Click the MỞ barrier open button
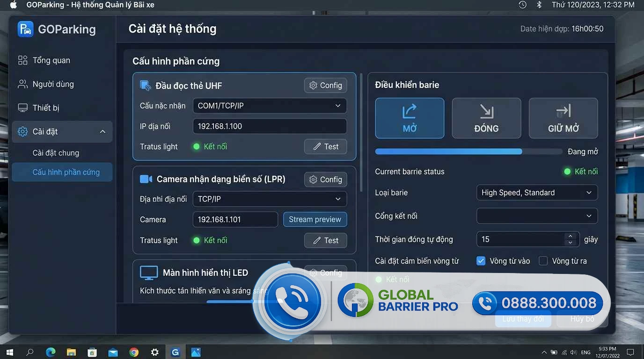 point(410,118)
